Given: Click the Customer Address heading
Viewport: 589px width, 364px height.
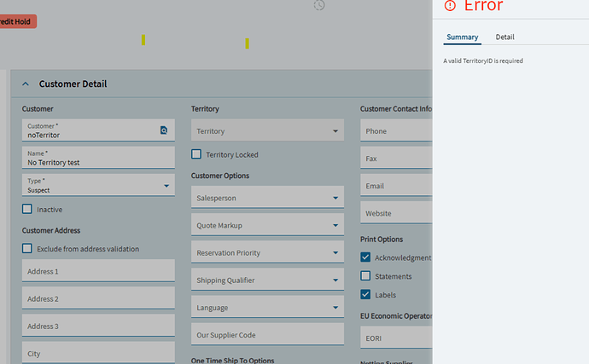Looking at the screenshot, I should point(51,230).
